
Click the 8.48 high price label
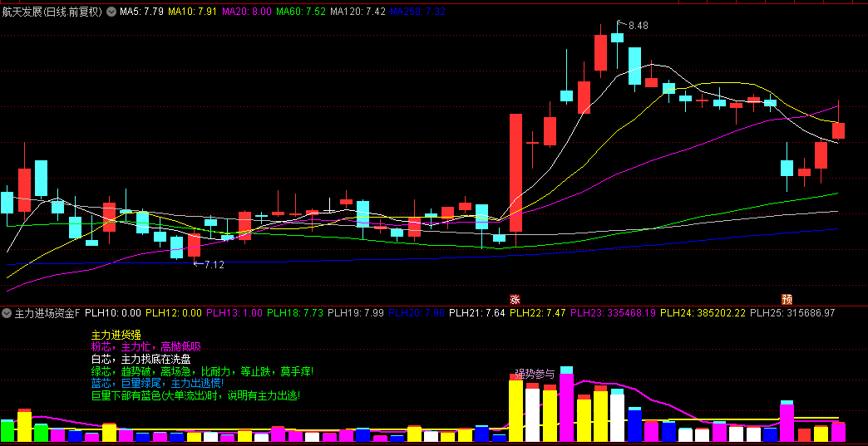tap(639, 26)
